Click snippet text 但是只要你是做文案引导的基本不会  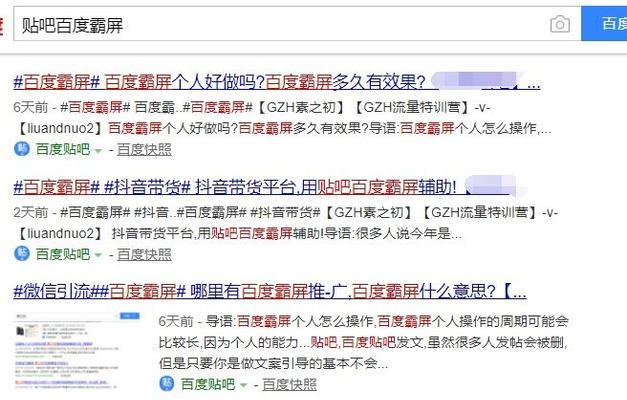(x=273, y=363)
